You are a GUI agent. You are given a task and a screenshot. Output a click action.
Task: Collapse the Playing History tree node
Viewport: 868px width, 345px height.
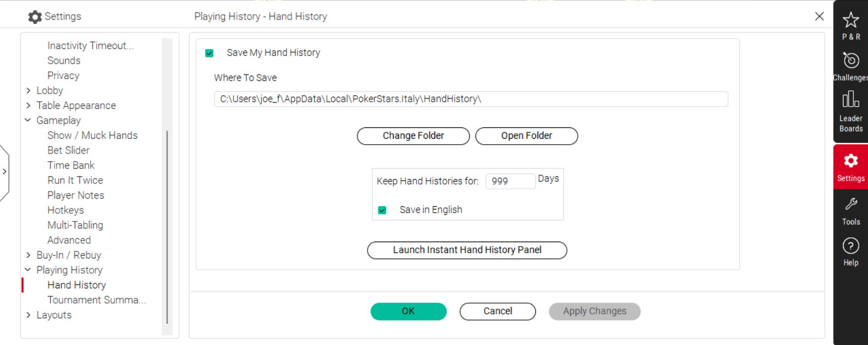[x=28, y=270]
